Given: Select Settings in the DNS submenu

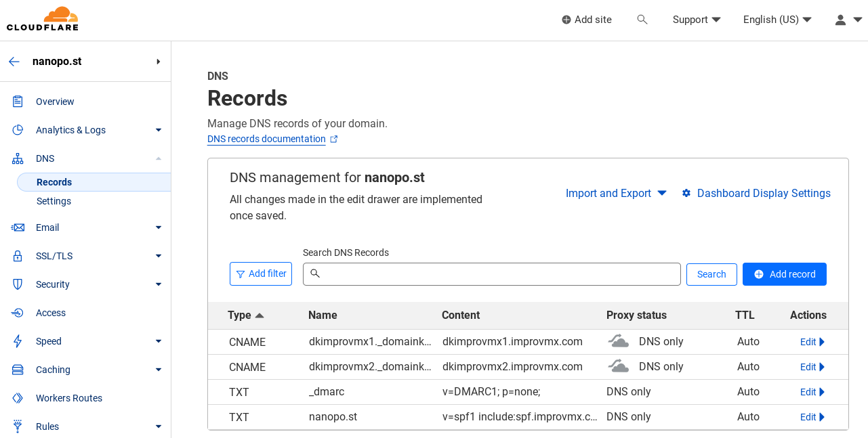Looking at the screenshot, I should click(x=54, y=201).
